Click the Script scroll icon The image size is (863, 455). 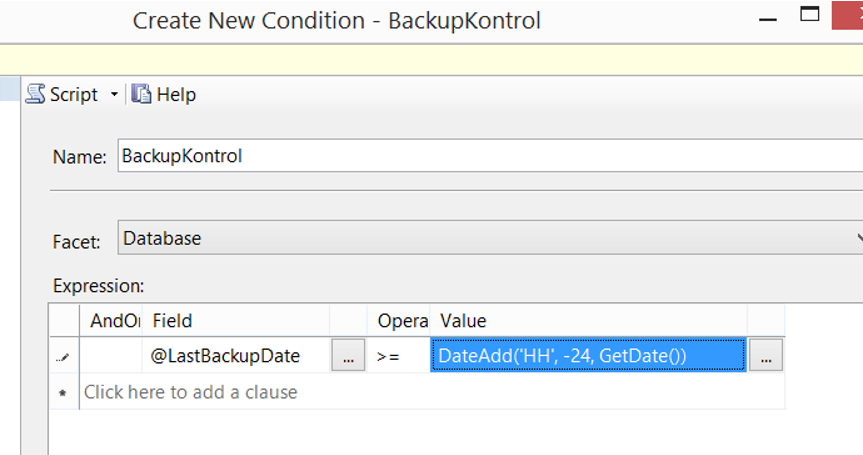[36, 94]
